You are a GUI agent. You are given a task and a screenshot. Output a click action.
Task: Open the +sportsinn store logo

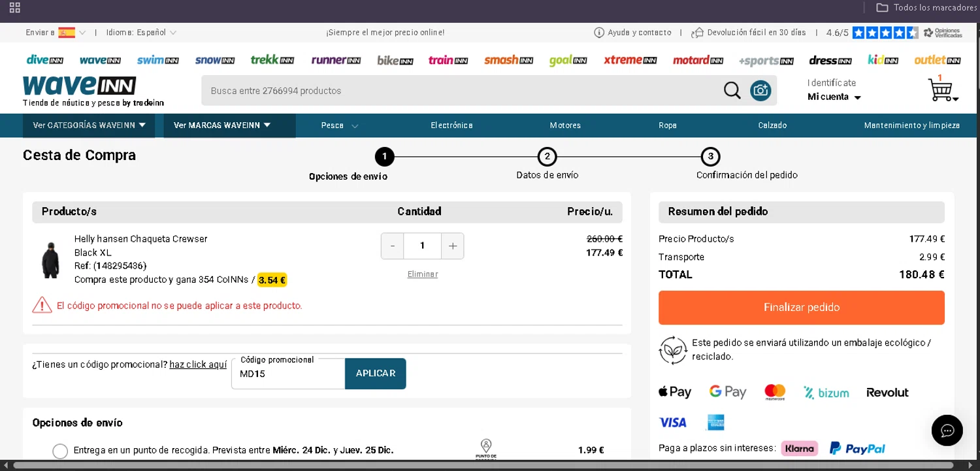766,61
